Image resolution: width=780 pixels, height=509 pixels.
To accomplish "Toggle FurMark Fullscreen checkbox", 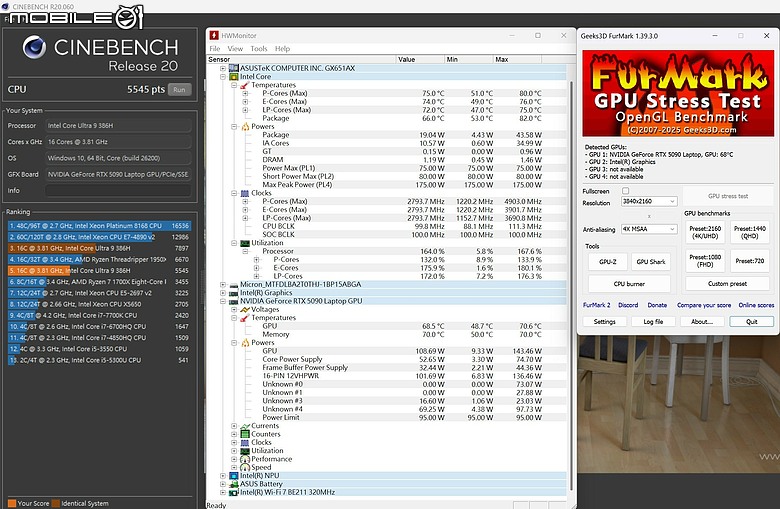I will (625, 191).
